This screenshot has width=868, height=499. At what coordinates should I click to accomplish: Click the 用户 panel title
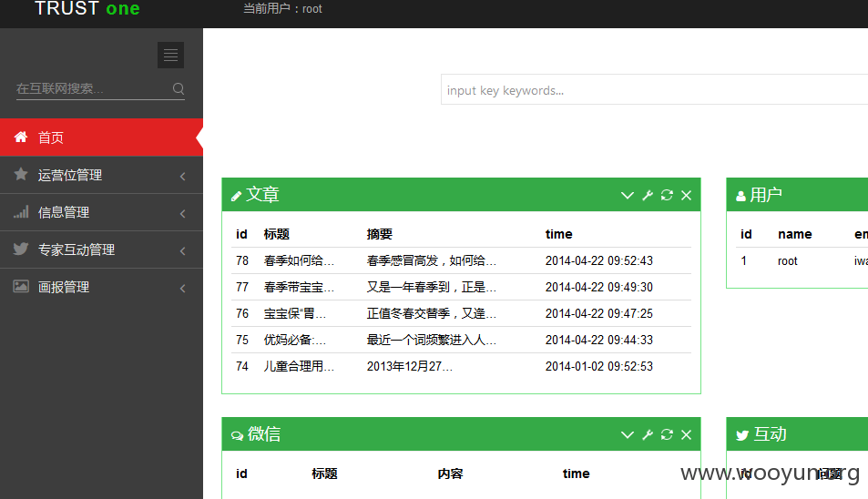(766, 195)
